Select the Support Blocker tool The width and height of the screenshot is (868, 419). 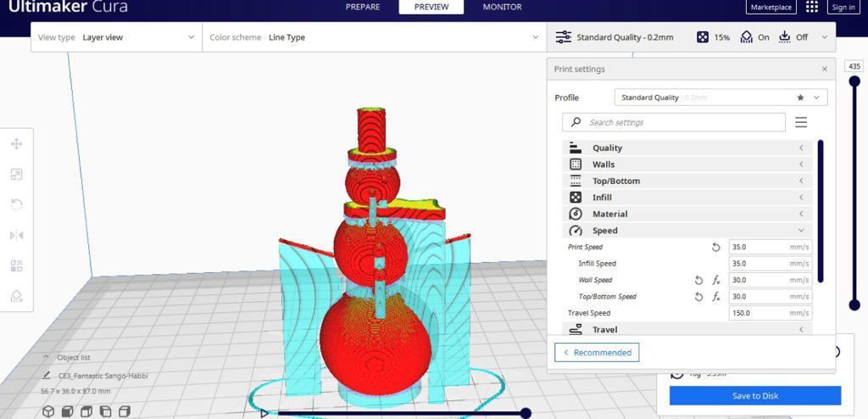(17, 297)
